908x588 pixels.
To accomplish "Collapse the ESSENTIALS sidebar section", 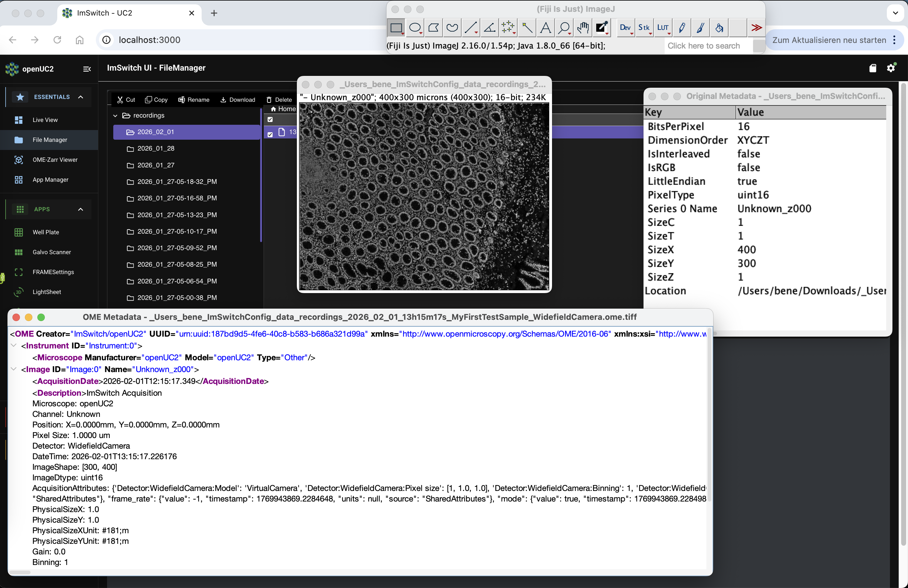I will tap(81, 97).
